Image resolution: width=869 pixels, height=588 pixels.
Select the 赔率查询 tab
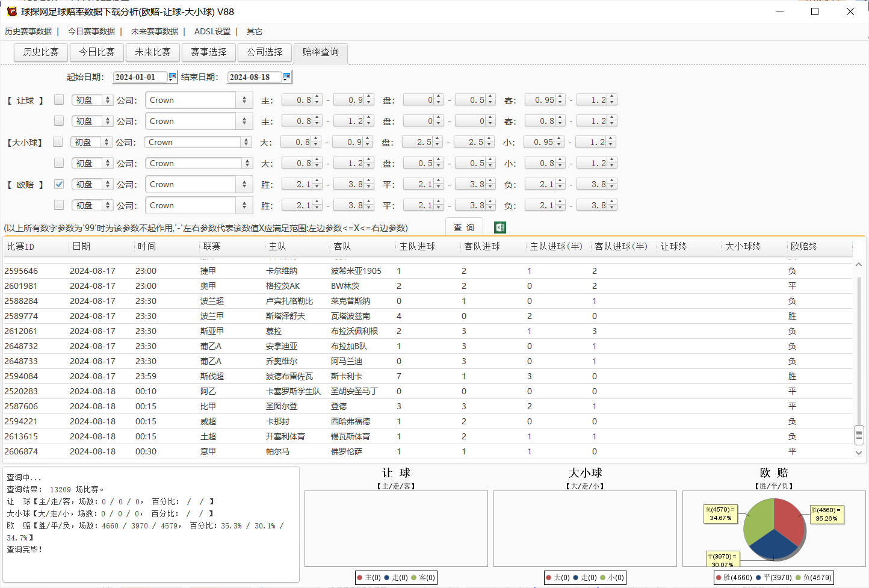tap(321, 52)
